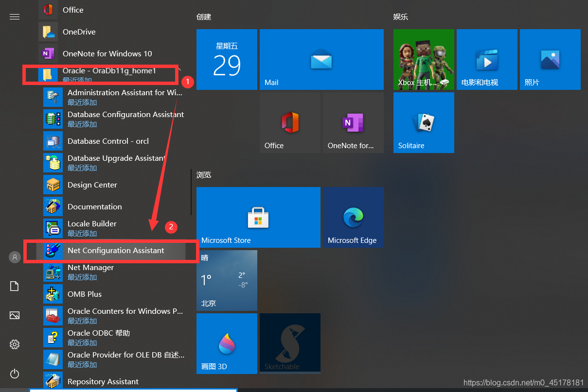Open the hamburger menu icon

click(15, 17)
